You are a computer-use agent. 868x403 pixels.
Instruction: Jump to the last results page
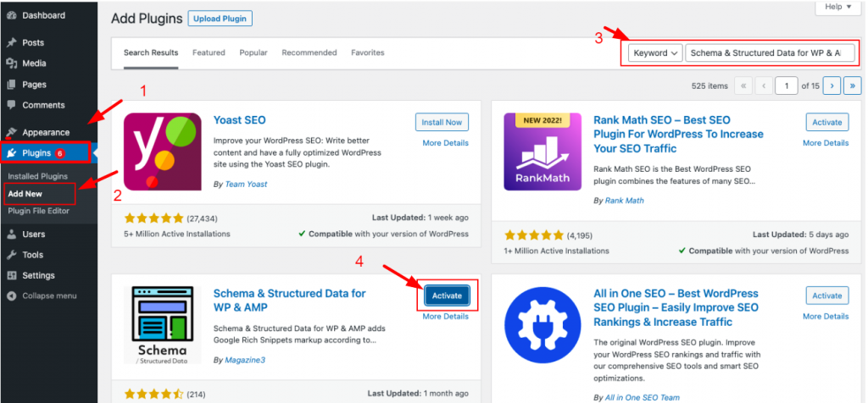click(x=853, y=86)
